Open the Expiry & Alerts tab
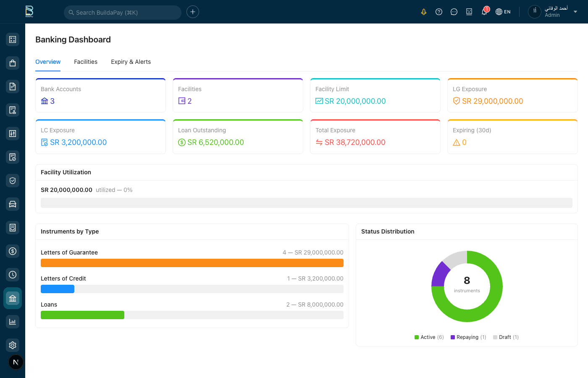The width and height of the screenshot is (588, 378). coord(131,62)
